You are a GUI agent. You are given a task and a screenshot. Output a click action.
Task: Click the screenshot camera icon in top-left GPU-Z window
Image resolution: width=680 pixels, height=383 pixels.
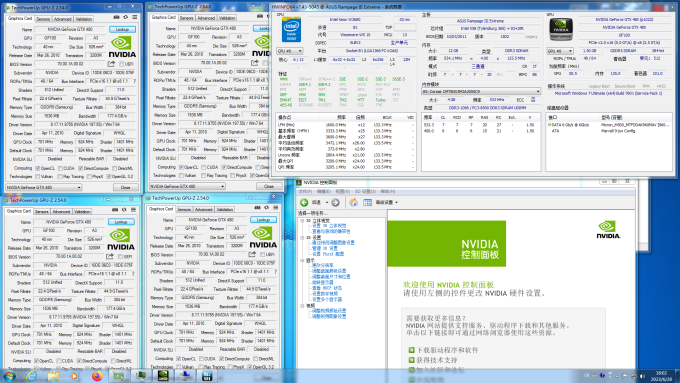(116, 17)
